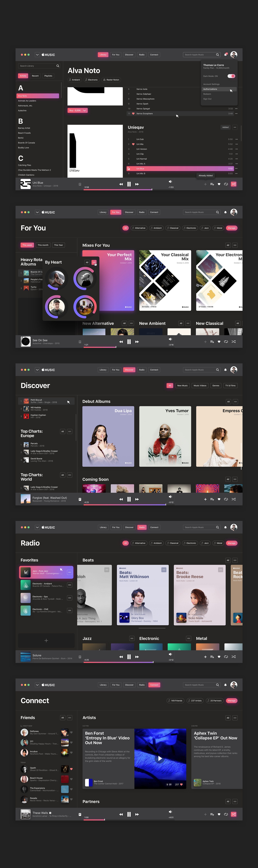Show lyrics for Uni Blue in Library player

tap(80, 184)
